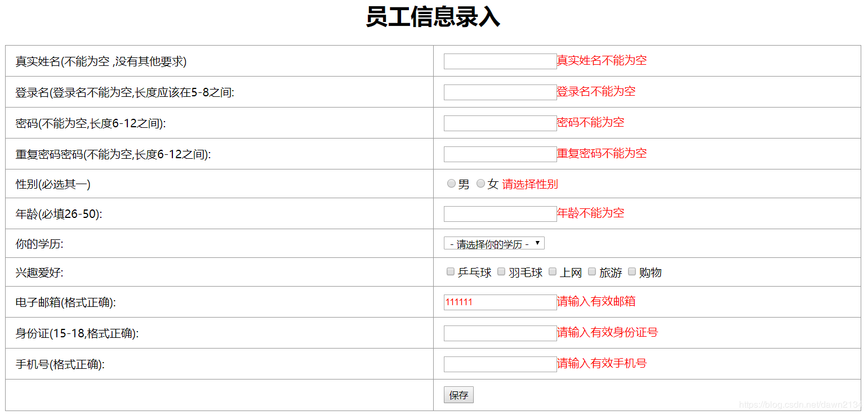Click the 重复密码 input field
The height and width of the screenshot is (415, 868).
pyautogui.click(x=499, y=153)
